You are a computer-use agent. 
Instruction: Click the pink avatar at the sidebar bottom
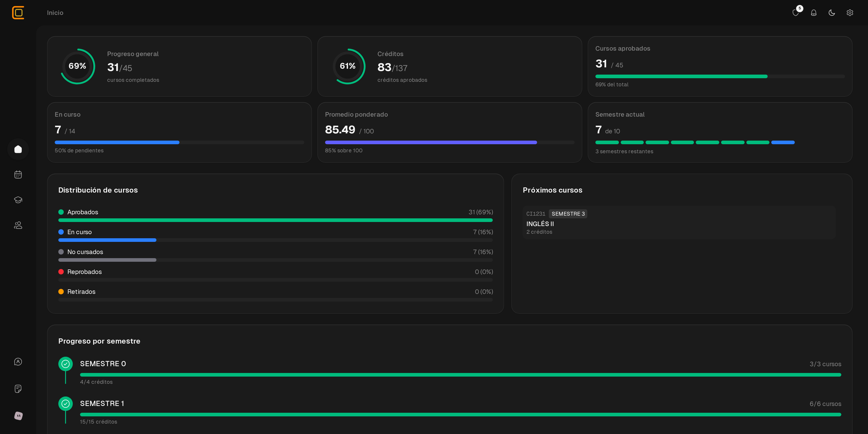(19, 416)
